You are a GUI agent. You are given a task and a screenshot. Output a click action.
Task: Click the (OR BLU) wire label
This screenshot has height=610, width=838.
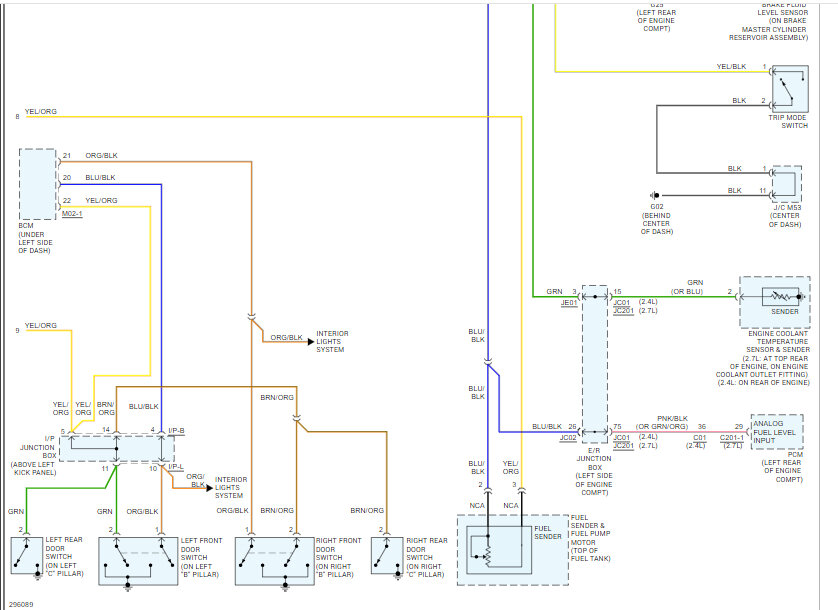[687, 291]
